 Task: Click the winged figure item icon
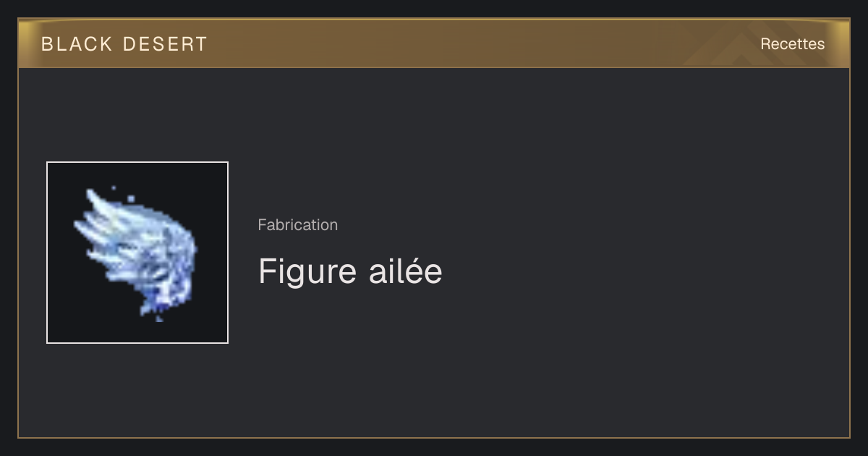coord(136,253)
